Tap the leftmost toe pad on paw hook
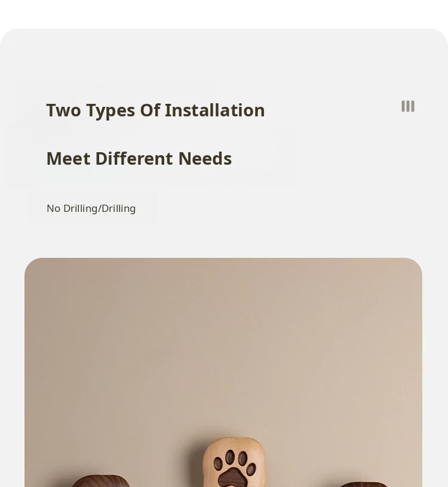Viewport: 448px width, 487px height. pos(218,464)
